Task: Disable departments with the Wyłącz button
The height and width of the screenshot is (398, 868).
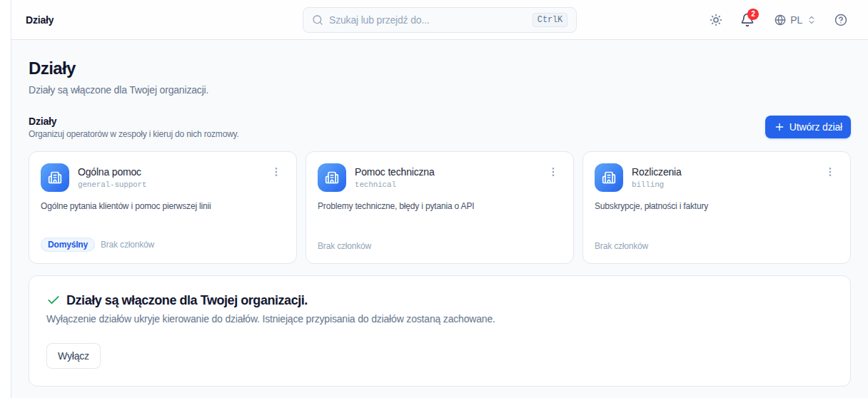Action: 74,356
